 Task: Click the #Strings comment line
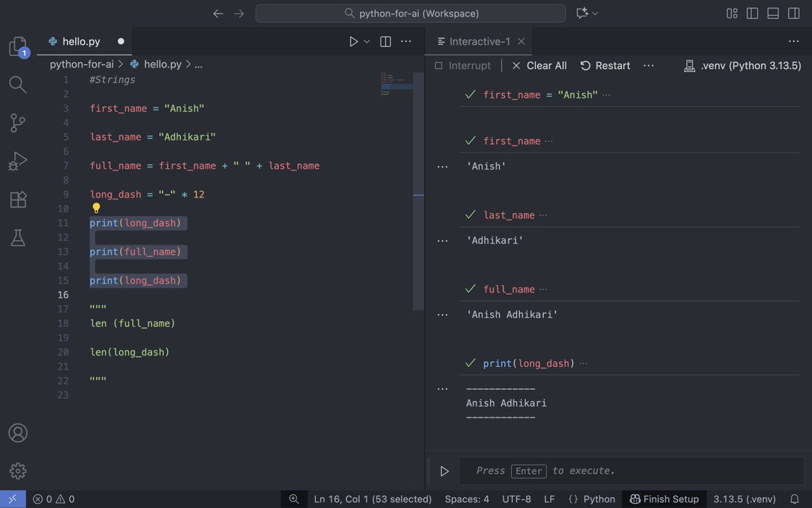click(x=112, y=80)
